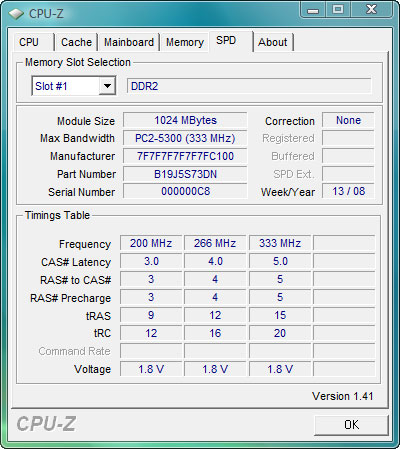Click manufacturer value 7F7F7F7F7F7FC100
Image resolution: width=400 pixels, height=449 pixels.
(185, 156)
